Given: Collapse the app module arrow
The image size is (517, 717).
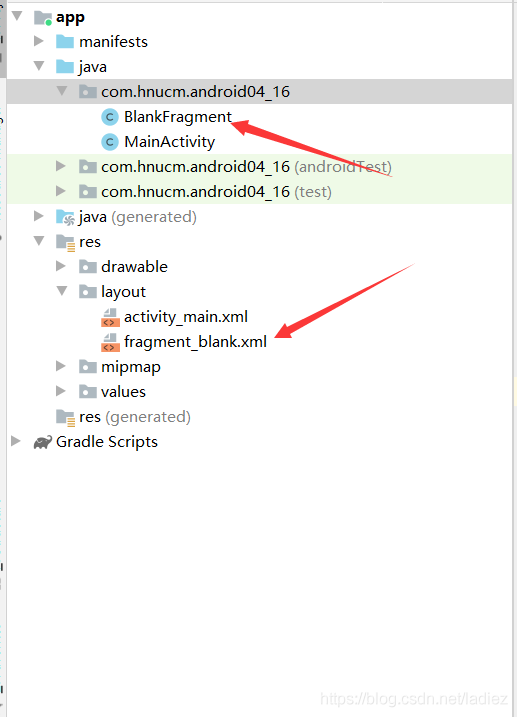Looking at the screenshot, I should pos(17,16).
